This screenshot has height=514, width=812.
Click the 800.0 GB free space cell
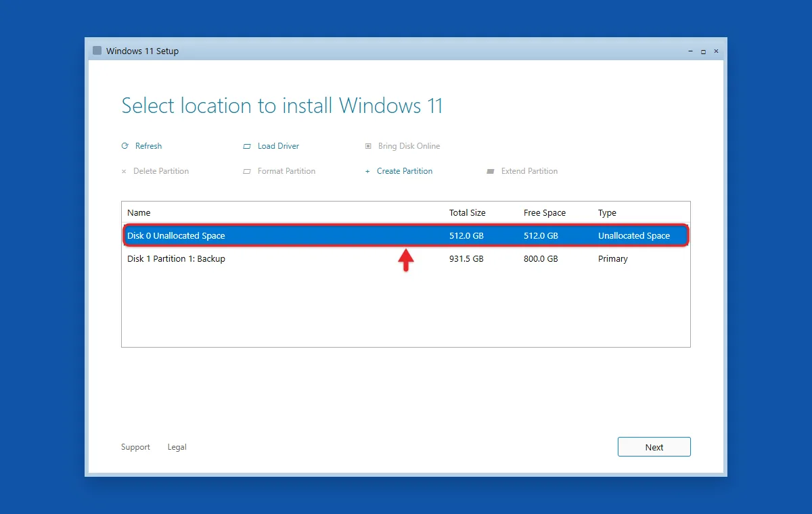[x=541, y=259]
